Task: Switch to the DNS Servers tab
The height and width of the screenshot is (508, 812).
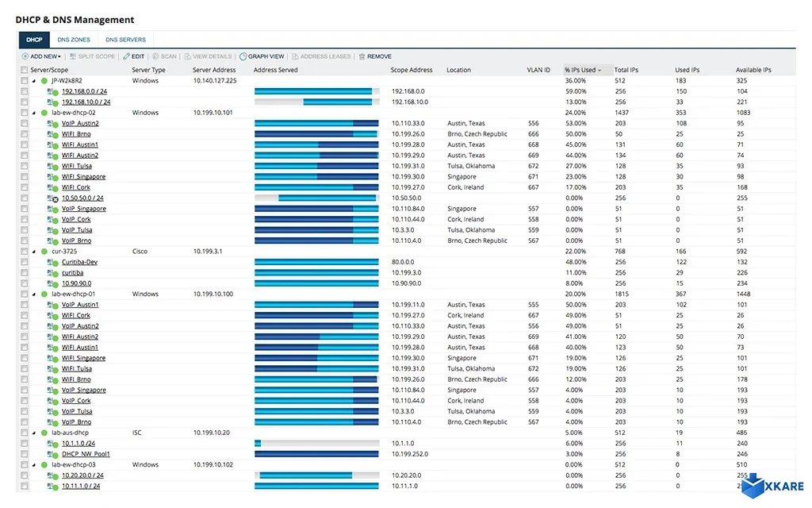Action: click(125, 40)
